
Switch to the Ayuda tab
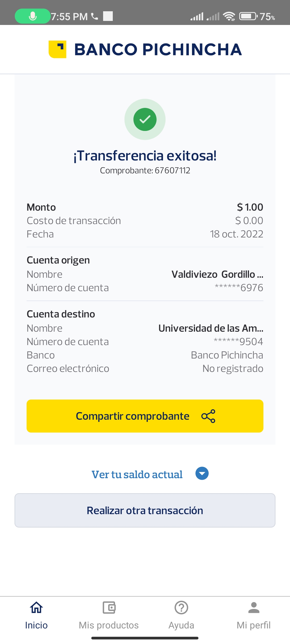pyautogui.click(x=181, y=625)
